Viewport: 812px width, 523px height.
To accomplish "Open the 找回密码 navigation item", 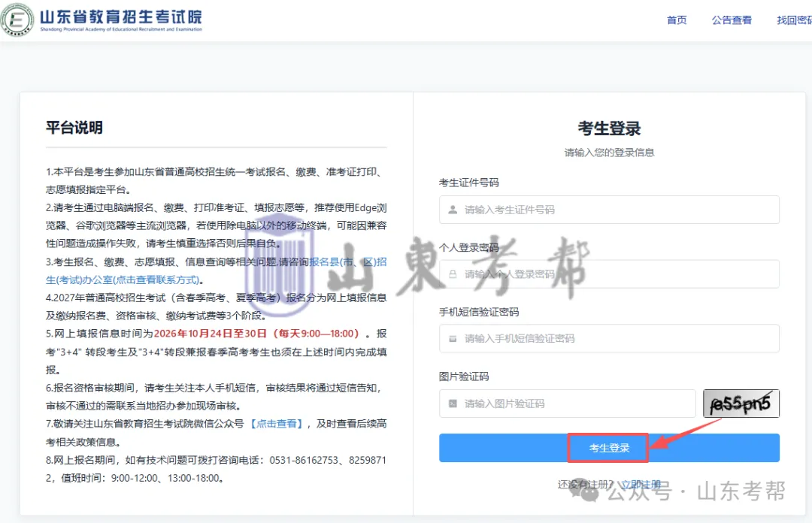I will (x=795, y=20).
